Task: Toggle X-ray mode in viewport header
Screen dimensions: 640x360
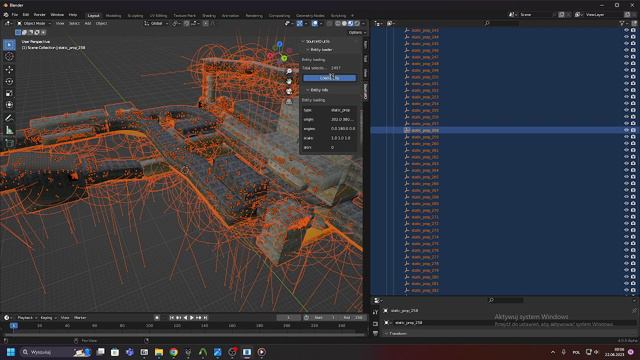Action: pyautogui.click(x=329, y=23)
